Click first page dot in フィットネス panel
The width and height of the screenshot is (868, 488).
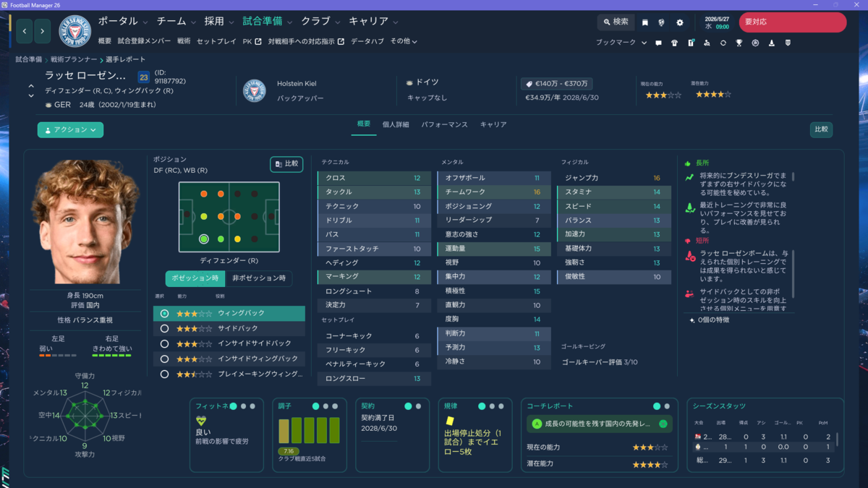point(233,406)
